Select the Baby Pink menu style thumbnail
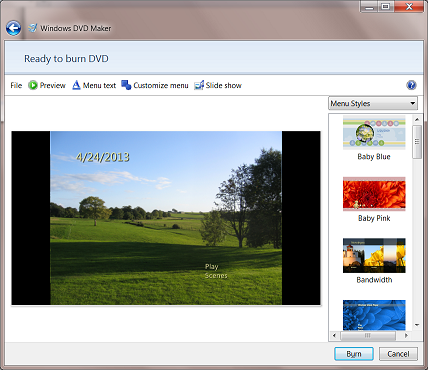The image size is (428, 370). click(374, 194)
